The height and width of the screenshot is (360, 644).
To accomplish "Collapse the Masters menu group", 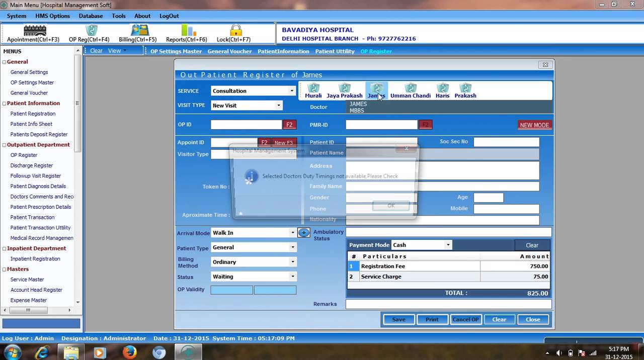I will [x=5, y=269].
